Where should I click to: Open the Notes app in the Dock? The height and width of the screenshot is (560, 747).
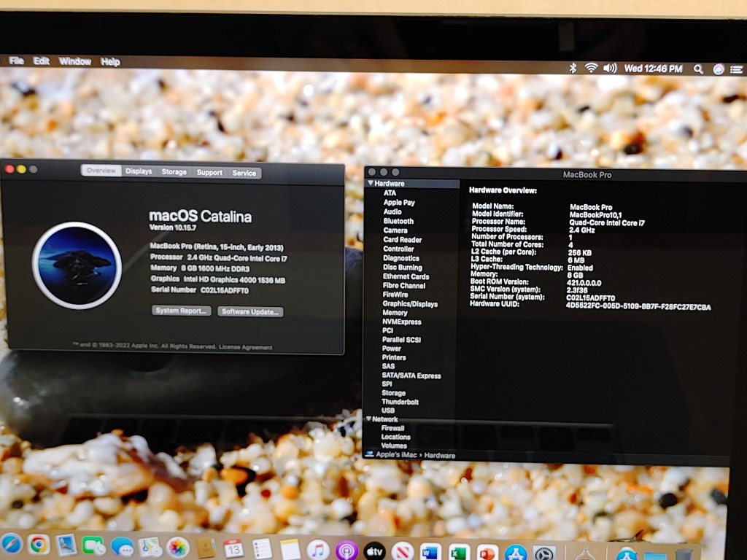pyautogui.click(x=290, y=550)
